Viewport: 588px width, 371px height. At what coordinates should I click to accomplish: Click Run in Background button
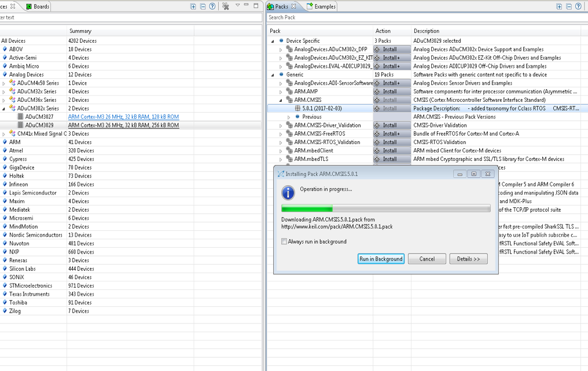pos(381,259)
